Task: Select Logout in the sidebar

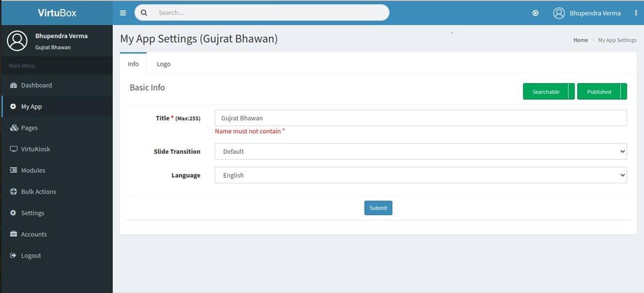Action: click(x=57, y=255)
